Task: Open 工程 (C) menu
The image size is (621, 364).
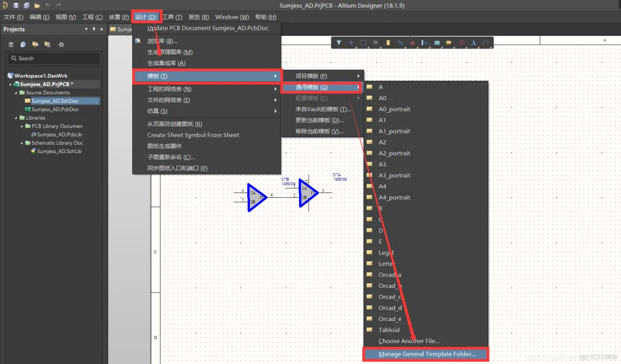Action: (x=92, y=17)
